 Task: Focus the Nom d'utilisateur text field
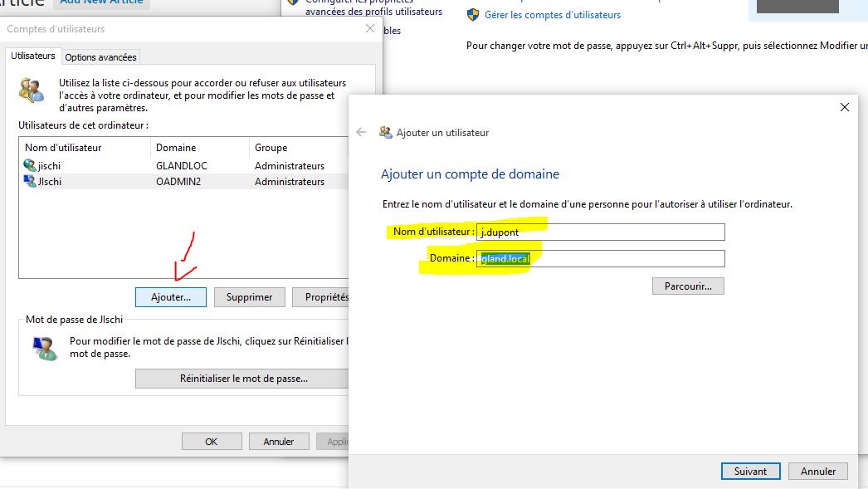click(x=601, y=232)
